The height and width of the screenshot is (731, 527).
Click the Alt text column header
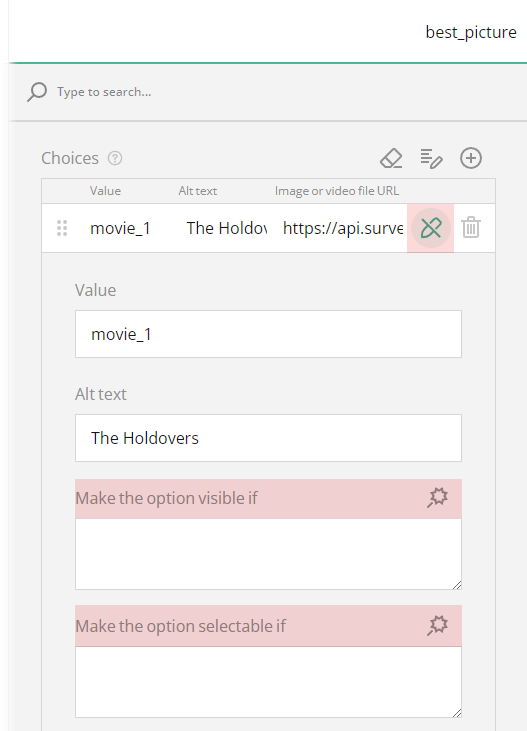coord(197,191)
